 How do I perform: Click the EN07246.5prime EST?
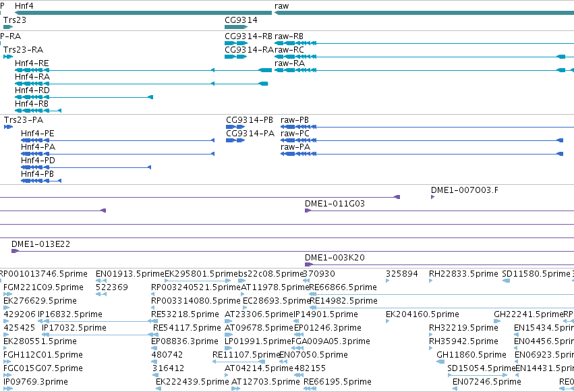487,382
